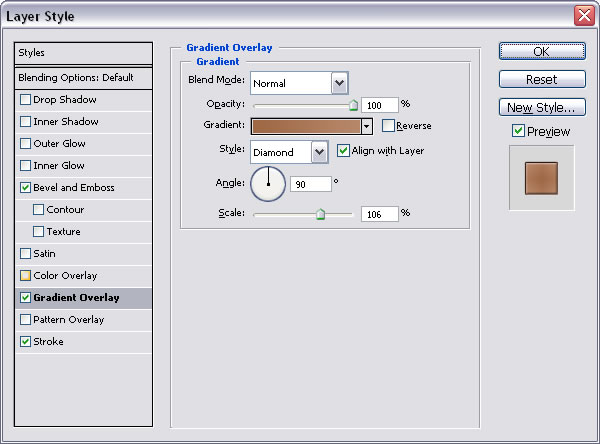The height and width of the screenshot is (444, 600).
Task: Uncheck Align with Layer
Action: coord(343,150)
